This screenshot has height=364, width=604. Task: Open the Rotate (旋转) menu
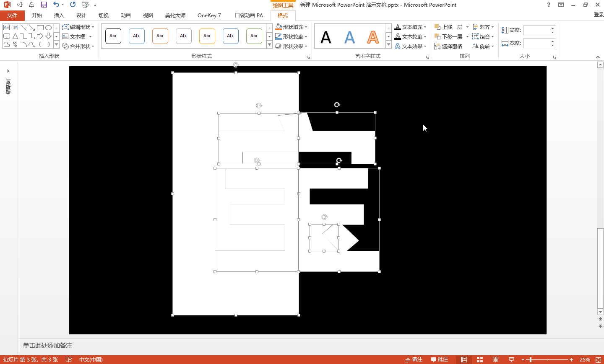coord(483,46)
